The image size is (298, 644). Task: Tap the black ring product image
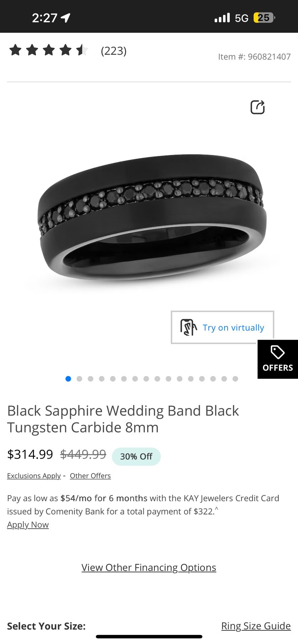[x=152, y=217]
